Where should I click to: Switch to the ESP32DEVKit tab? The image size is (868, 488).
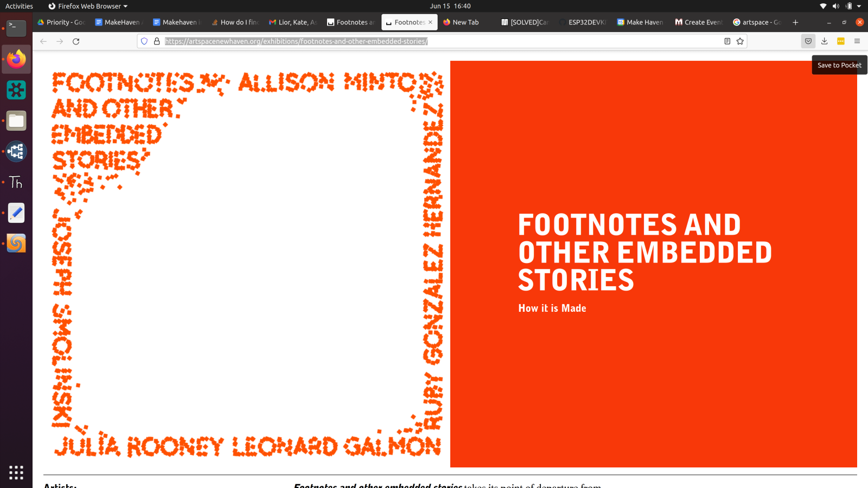[583, 22]
